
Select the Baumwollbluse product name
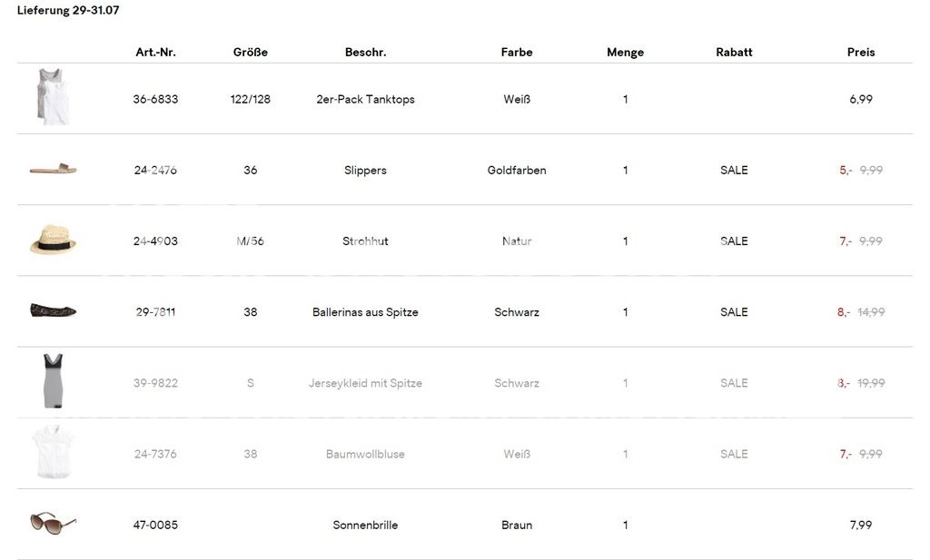coord(365,454)
